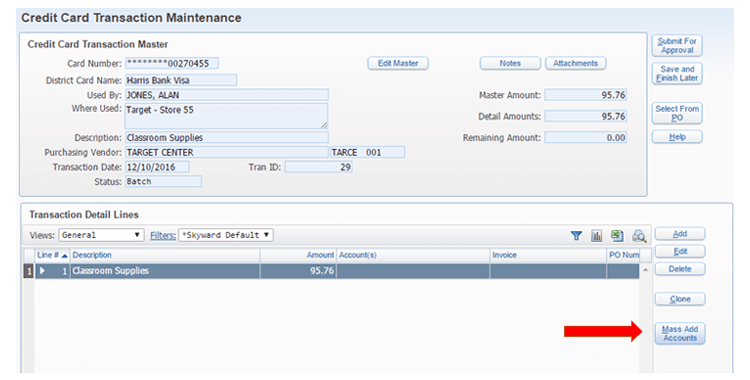Click the Detail Amounts field
Screen dimensions: 750x380
585,116
